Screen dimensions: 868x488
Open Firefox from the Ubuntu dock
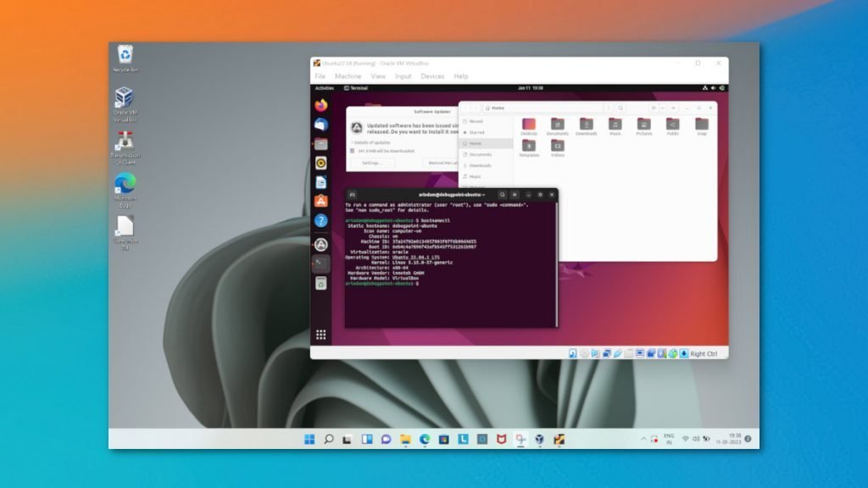click(x=320, y=104)
